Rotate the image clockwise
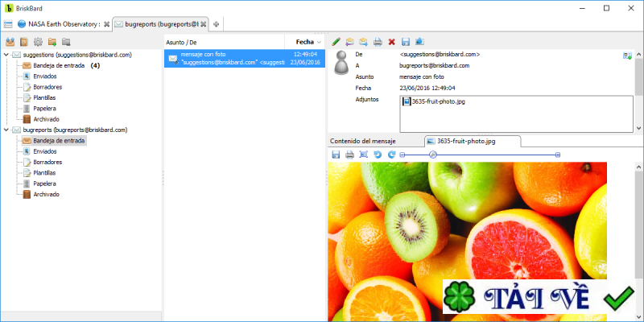644x322 pixels. click(392, 155)
